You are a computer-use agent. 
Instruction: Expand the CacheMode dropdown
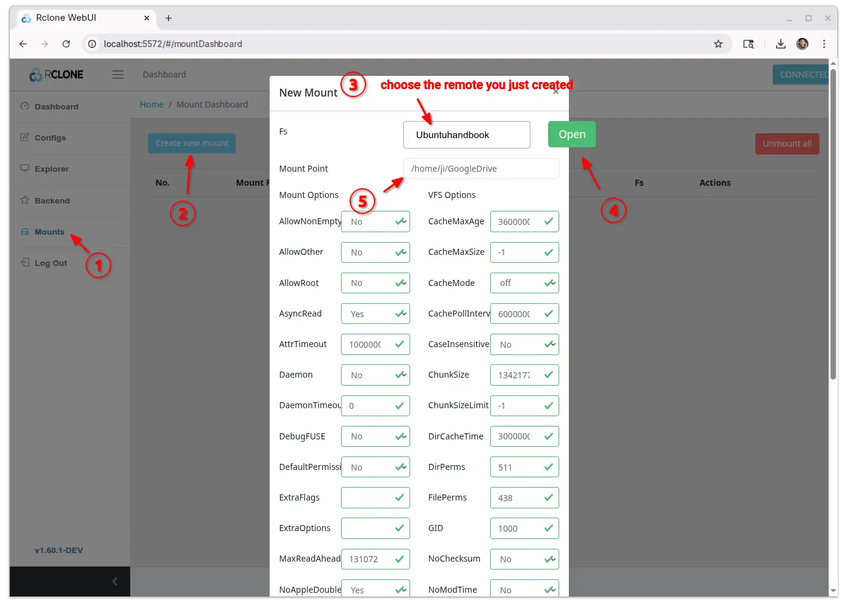click(524, 283)
